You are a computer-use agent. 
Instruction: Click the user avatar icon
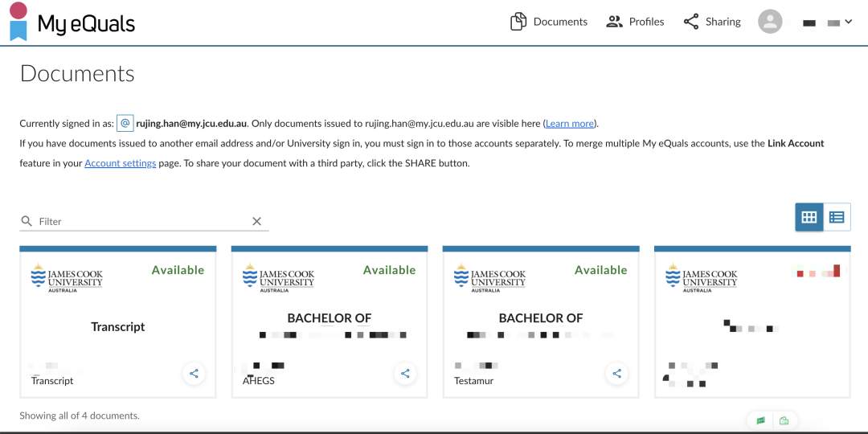770,22
